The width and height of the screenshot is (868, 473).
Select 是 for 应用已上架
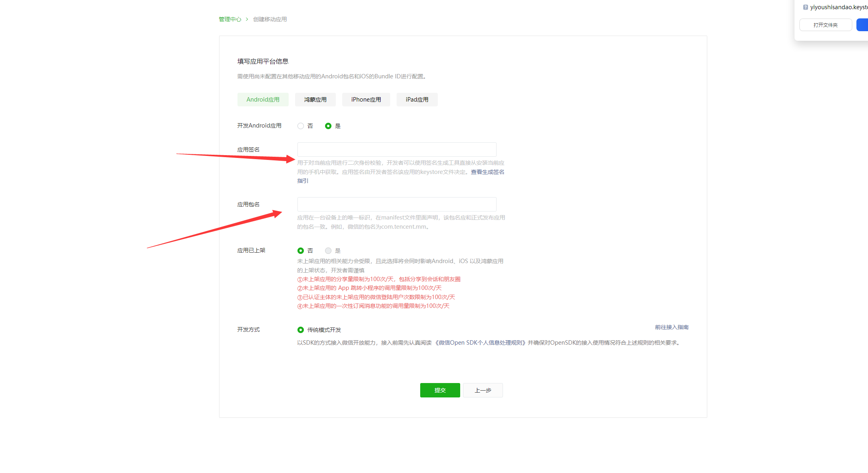328,251
